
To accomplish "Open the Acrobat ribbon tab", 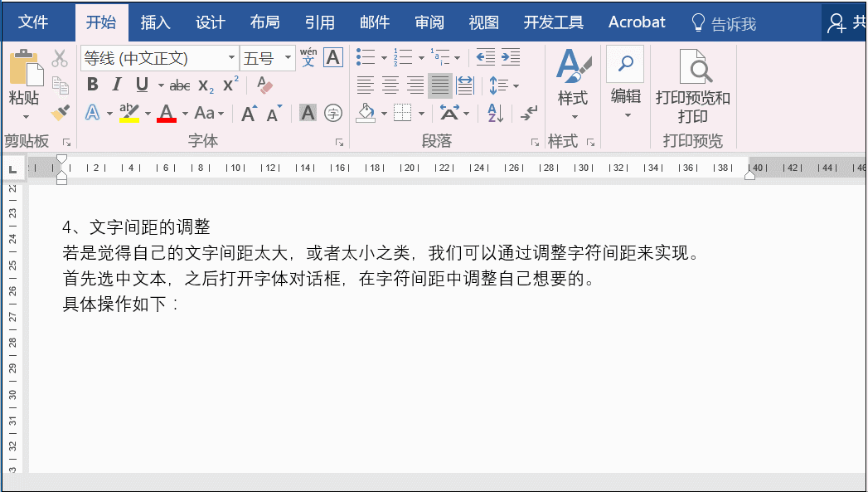I will [x=636, y=22].
